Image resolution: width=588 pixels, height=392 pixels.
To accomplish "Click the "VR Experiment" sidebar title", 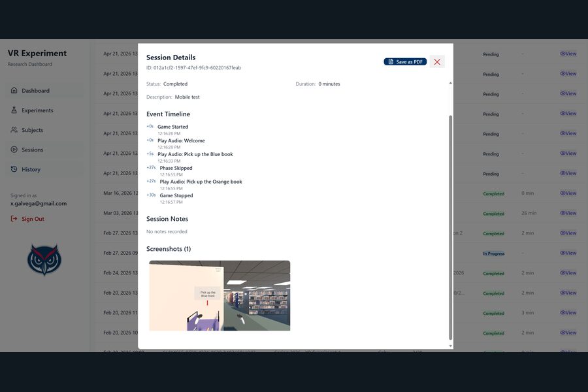I will click(37, 54).
